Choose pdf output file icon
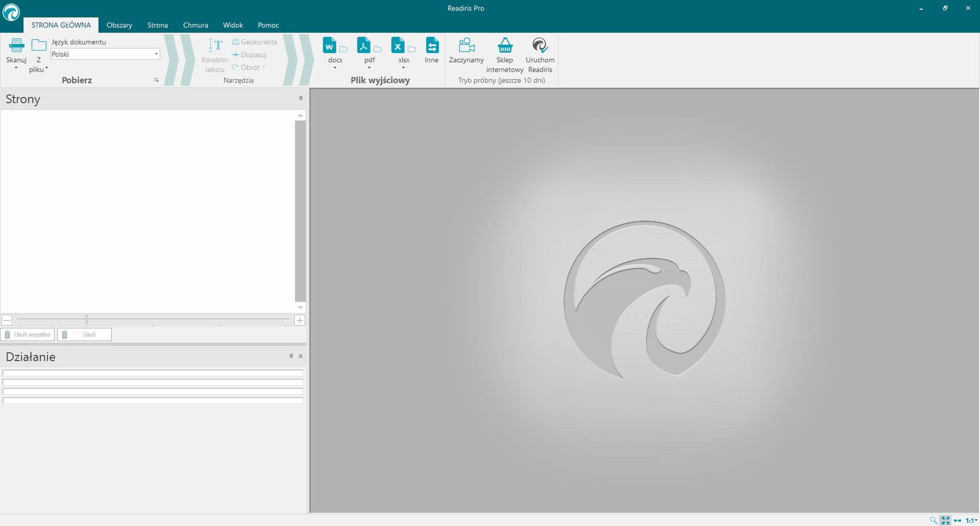Viewport: 980px width, 526px height. [364, 45]
